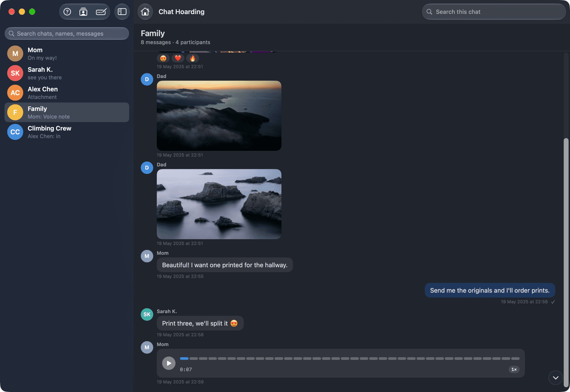The image size is (570, 392).
Task: Seek within the voice note waveform
Action: pos(349,359)
